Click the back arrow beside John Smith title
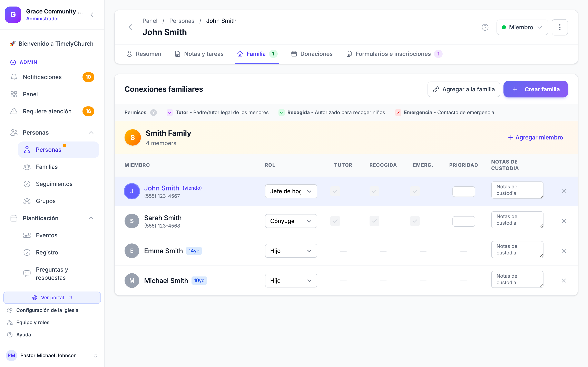Screen dimensions: 588x367 point(130,28)
